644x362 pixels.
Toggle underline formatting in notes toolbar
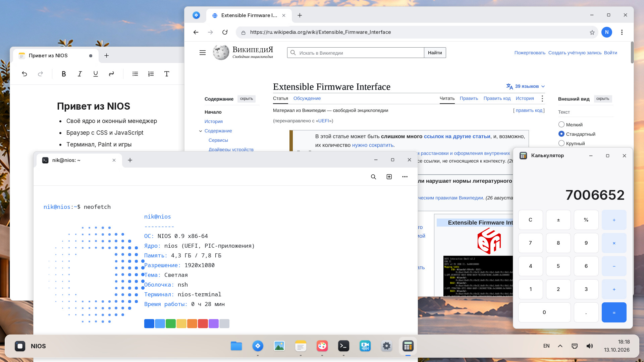coord(96,74)
